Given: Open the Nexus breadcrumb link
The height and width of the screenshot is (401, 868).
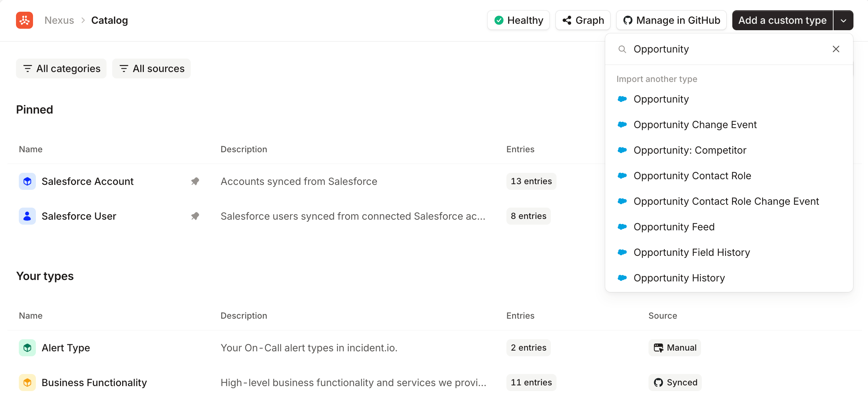Looking at the screenshot, I should (59, 20).
